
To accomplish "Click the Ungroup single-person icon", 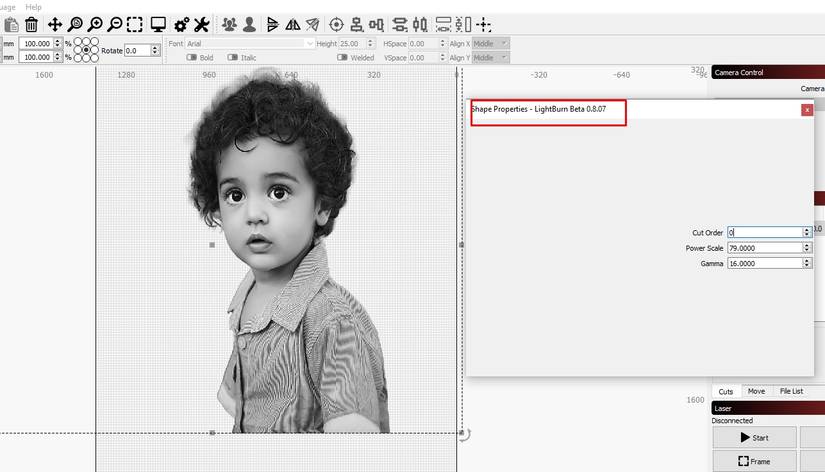I will pos(249,25).
